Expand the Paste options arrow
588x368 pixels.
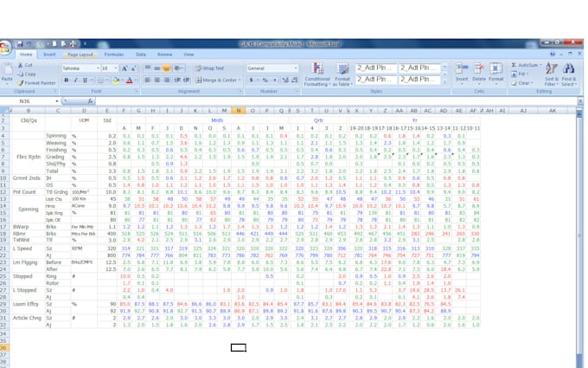point(7,83)
